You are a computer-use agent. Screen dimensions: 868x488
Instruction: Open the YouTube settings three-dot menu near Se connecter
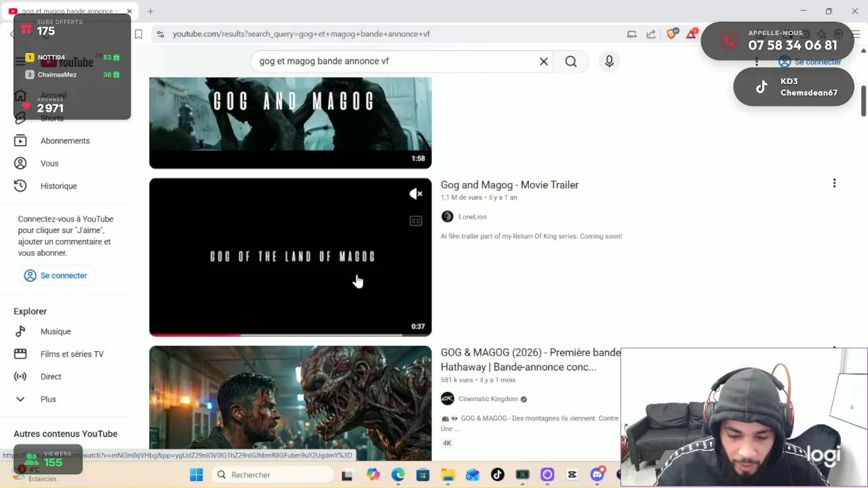(757, 62)
